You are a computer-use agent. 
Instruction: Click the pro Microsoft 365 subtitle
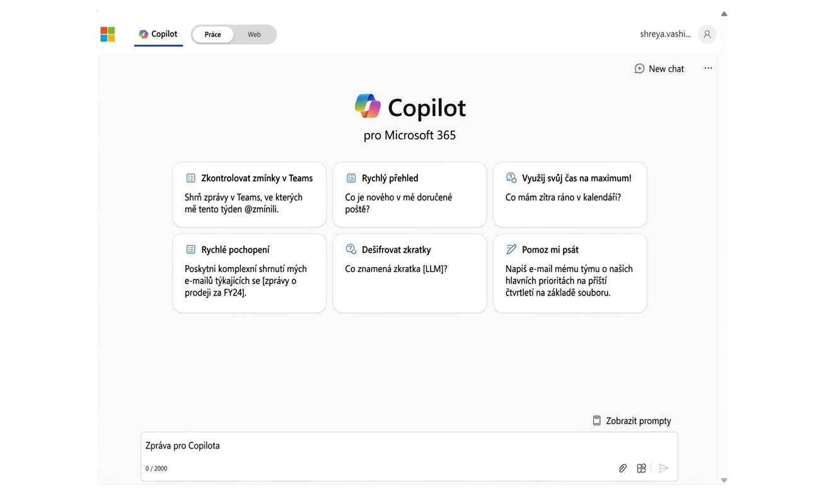tap(410, 135)
